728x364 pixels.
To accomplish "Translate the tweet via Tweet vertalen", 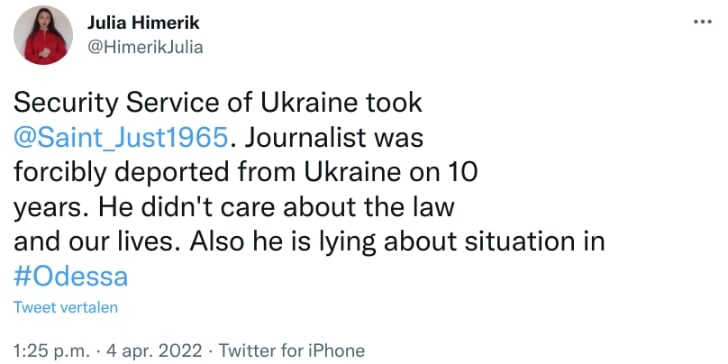I will pyautogui.click(x=65, y=307).
